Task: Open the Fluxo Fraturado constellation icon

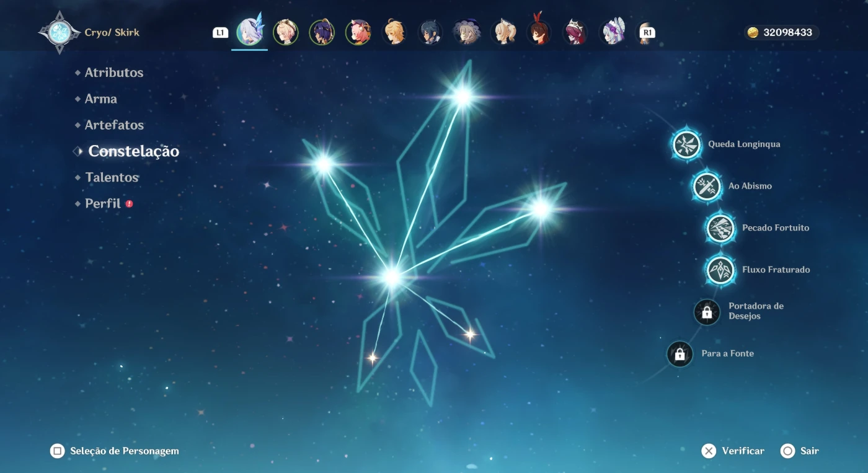Action: pyautogui.click(x=720, y=270)
